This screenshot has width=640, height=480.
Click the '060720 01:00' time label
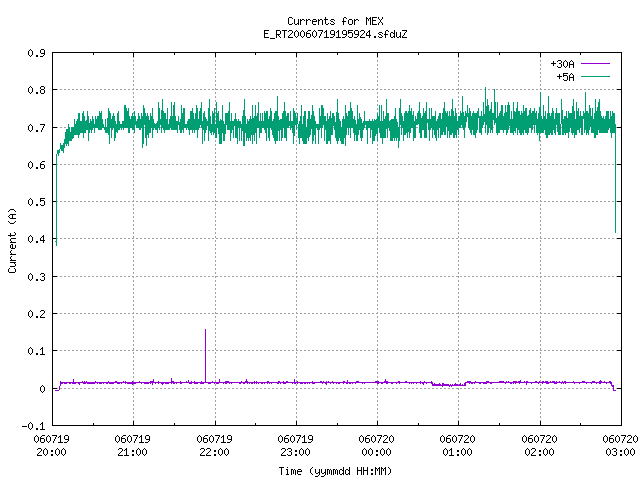(457, 446)
